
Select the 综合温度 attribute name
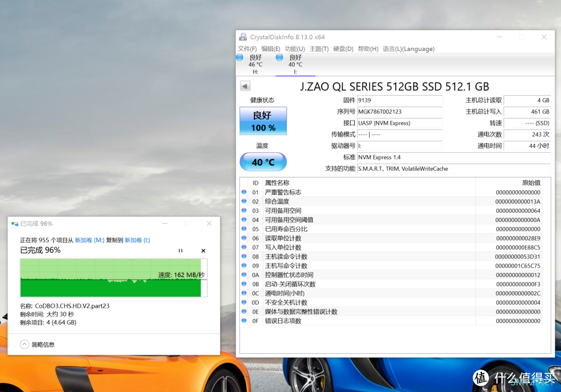point(277,201)
